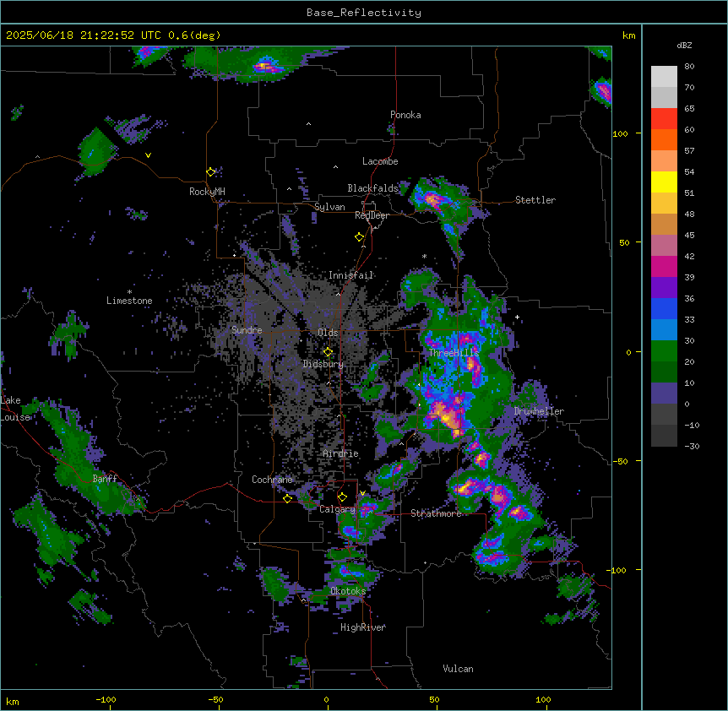Click the Didsbury town label
Screen dimensions: 728x711
323,364
